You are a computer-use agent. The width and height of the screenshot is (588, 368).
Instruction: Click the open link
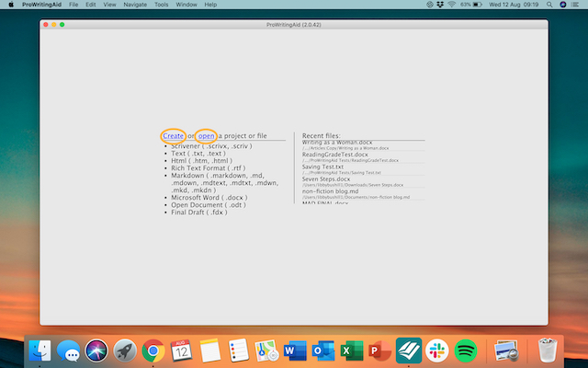[x=206, y=136]
